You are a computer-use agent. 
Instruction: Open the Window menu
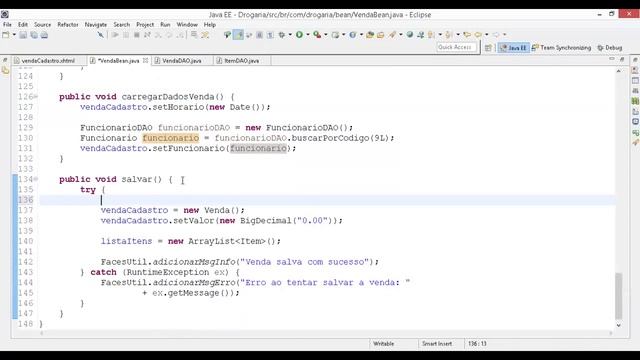tap(187, 24)
